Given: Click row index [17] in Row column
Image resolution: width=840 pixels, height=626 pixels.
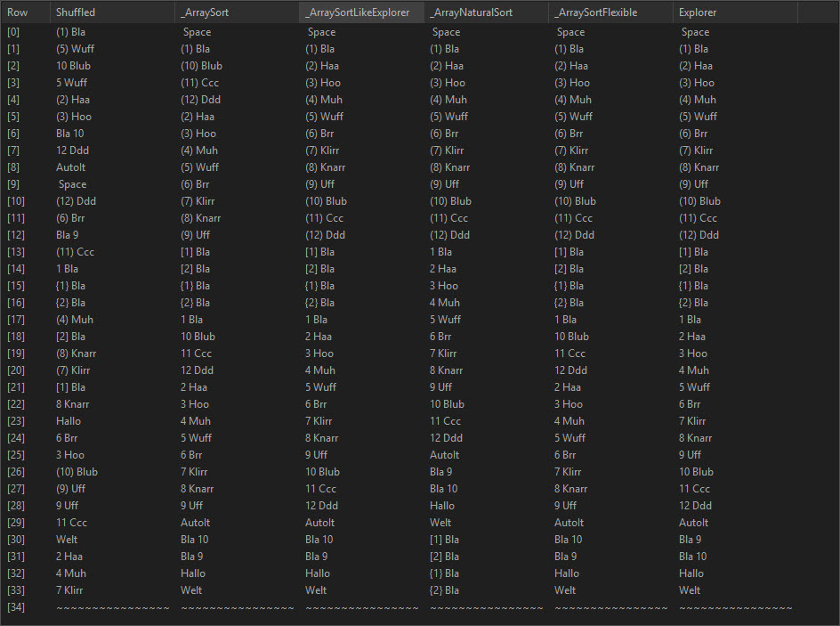Looking at the screenshot, I should 17,320.
